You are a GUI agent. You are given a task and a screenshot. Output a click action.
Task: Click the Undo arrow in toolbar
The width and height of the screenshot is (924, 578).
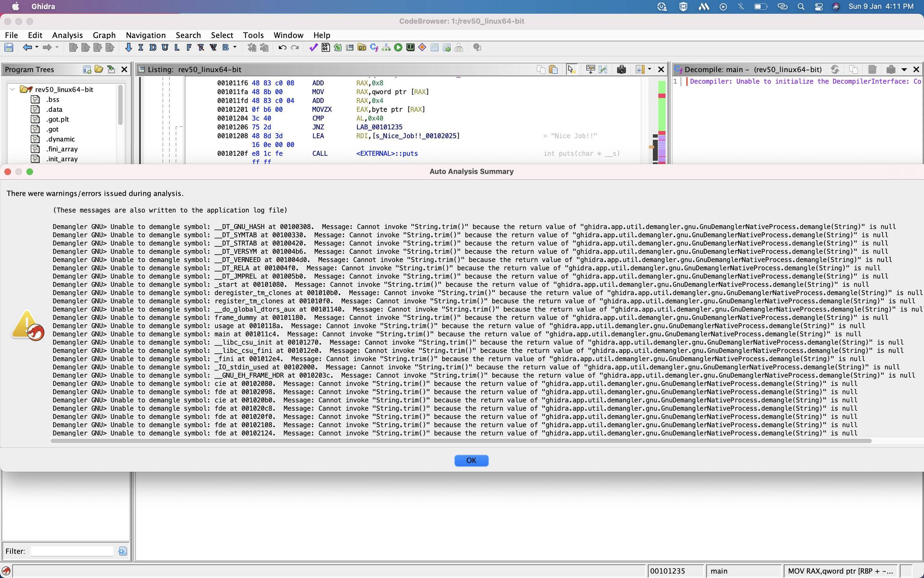click(282, 47)
